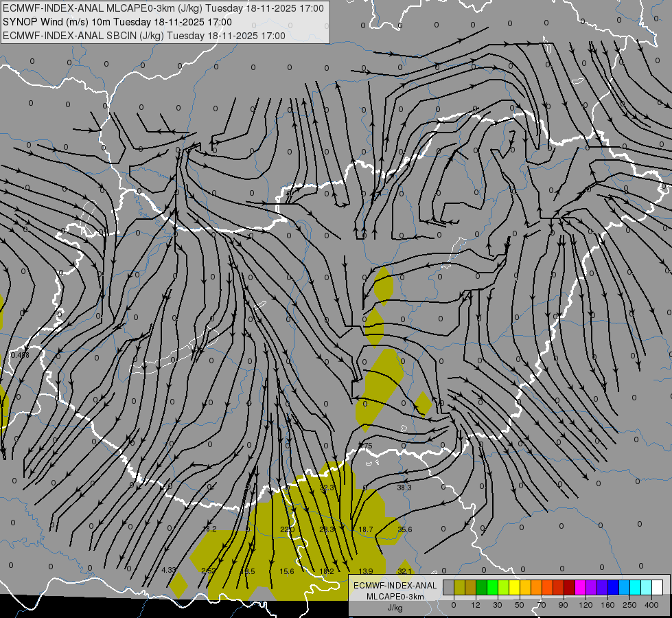Click the legend tick label 250
The width and height of the screenshot is (672, 618).
pos(629,605)
